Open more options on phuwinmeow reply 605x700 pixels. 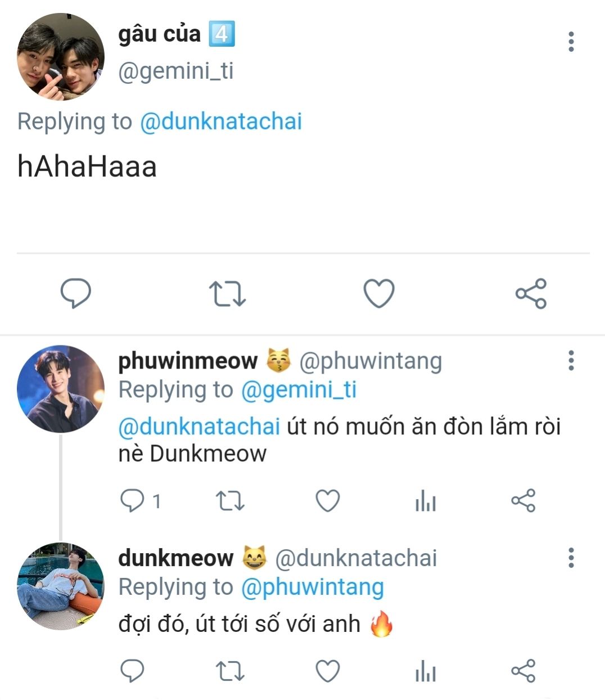571,360
